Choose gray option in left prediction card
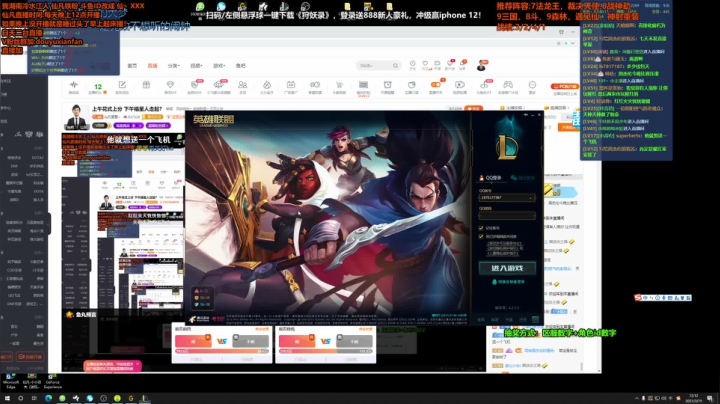The image size is (720, 404). point(251,341)
